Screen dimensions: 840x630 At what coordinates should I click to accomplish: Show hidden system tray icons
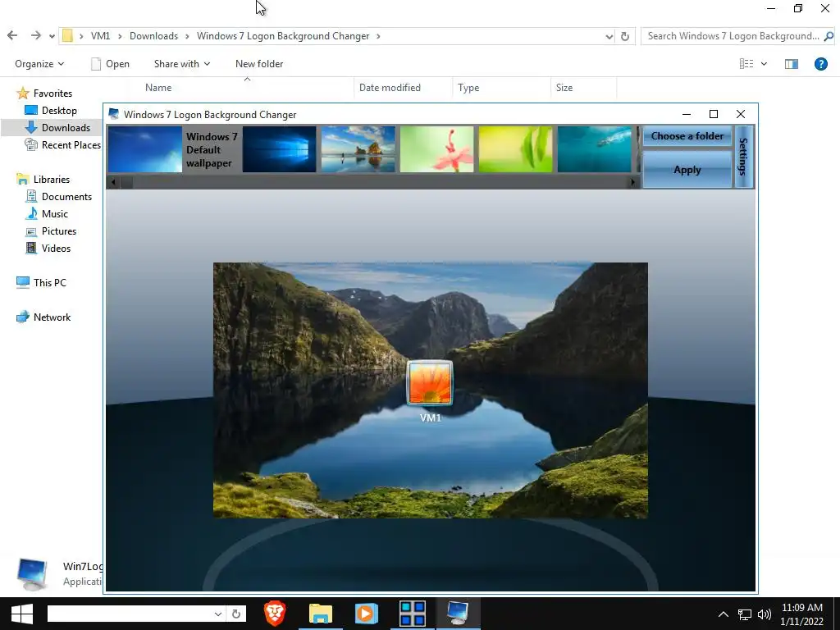(724, 614)
